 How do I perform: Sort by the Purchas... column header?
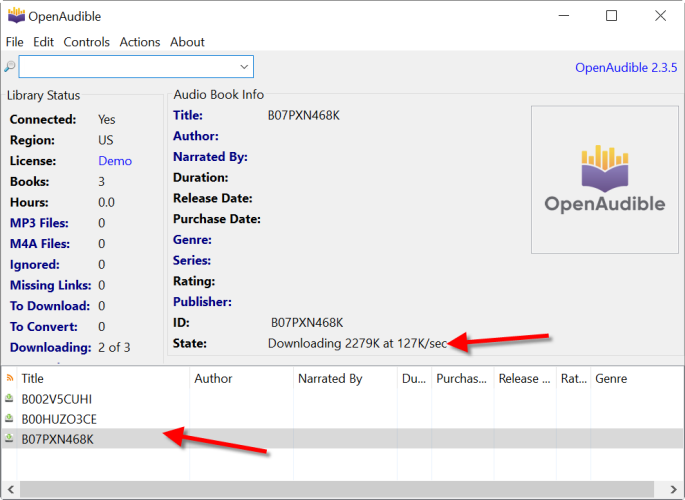[x=463, y=379]
